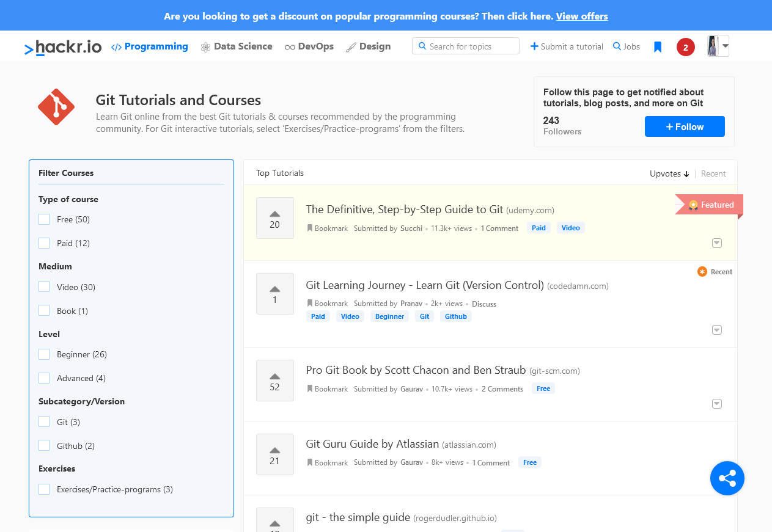Click the Featured ribbon badge
Screen dimensions: 772x532
click(x=710, y=205)
